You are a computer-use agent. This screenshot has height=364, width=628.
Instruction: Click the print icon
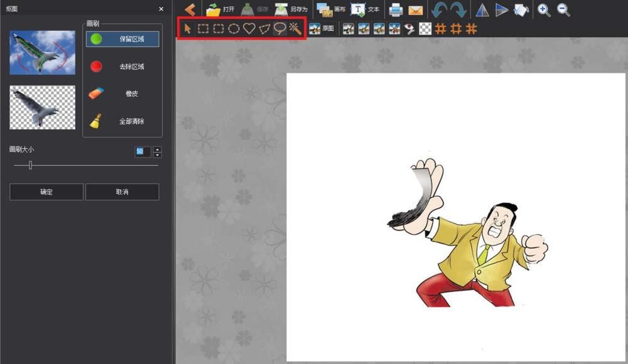[396, 10]
